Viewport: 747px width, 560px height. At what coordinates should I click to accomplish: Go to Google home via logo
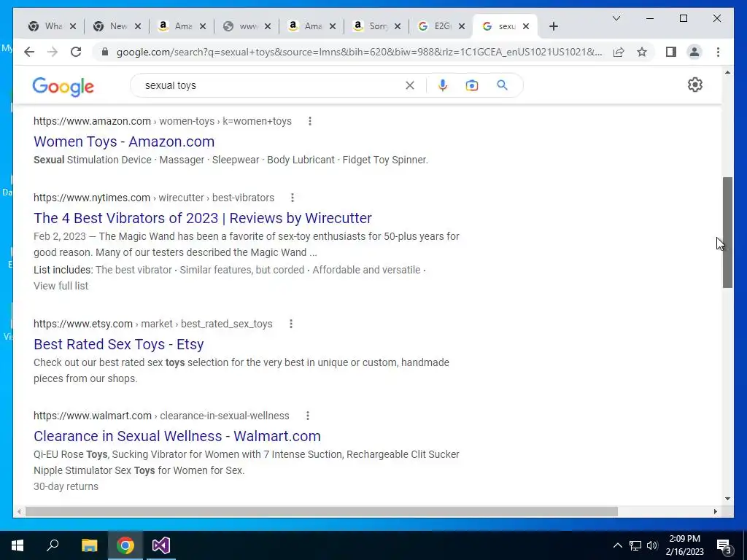pyautogui.click(x=63, y=87)
